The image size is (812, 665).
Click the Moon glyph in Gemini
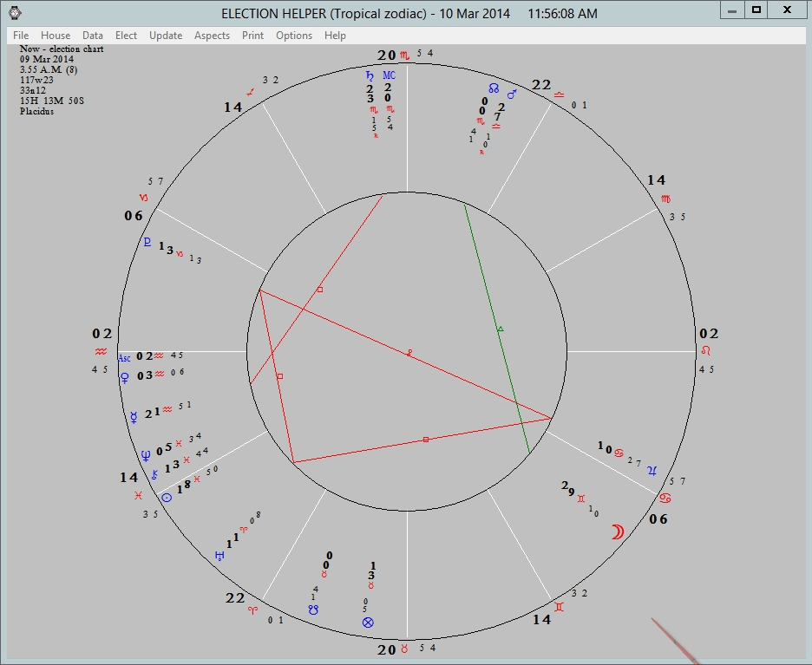[x=618, y=531]
